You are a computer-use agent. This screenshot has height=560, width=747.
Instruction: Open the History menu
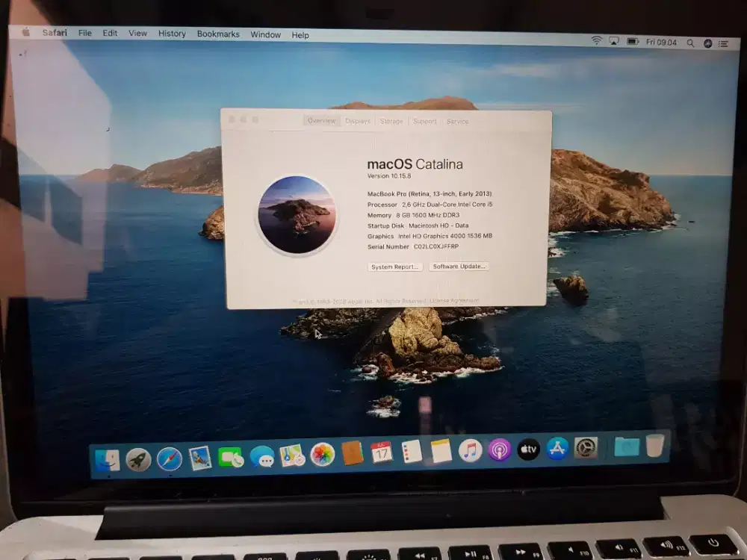click(172, 34)
